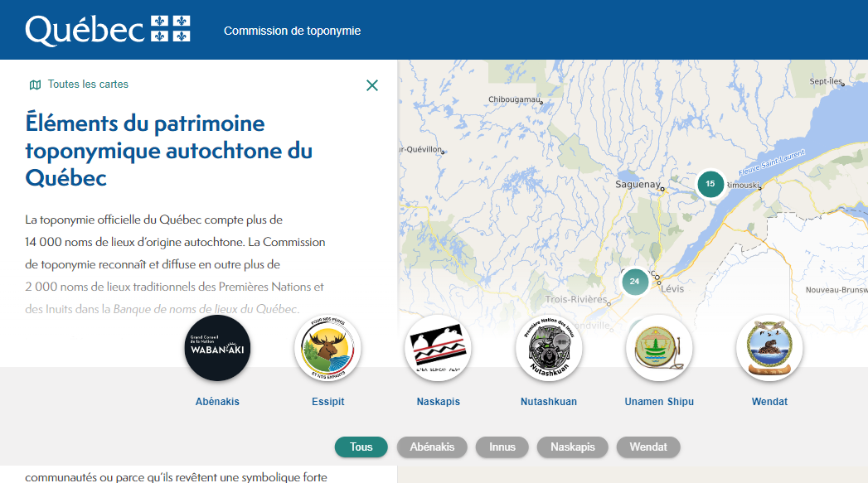The image size is (868, 483).
Task: Click the Québec government logo
Action: (x=108, y=30)
